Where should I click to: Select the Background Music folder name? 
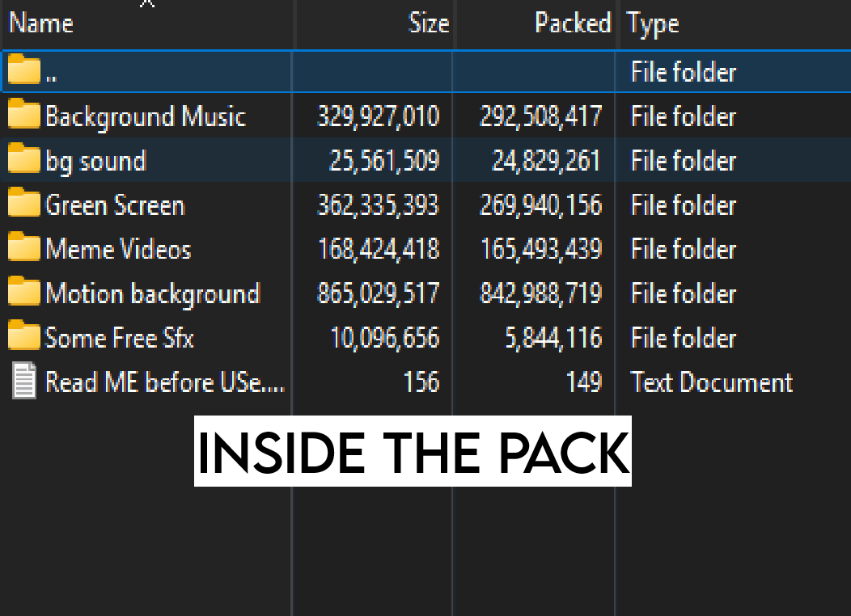145,116
